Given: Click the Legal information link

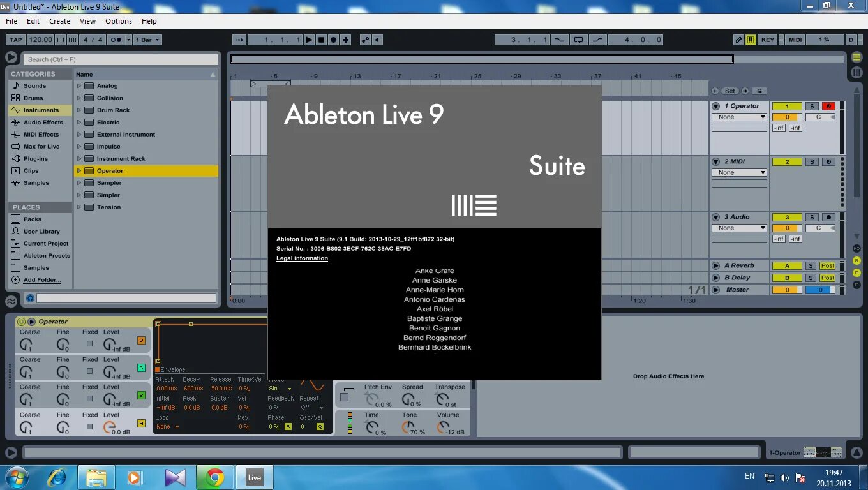Looking at the screenshot, I should [x=302, y=258].
